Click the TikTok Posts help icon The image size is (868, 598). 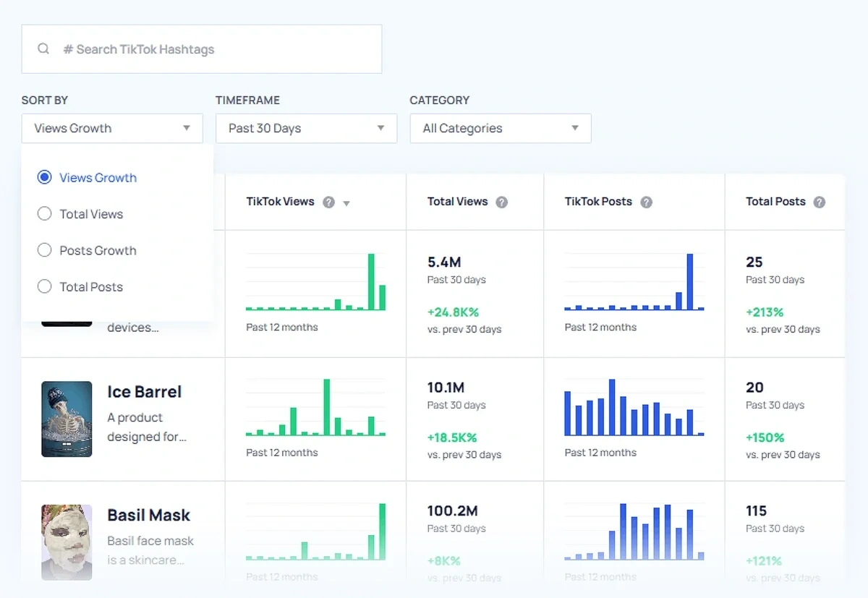pos(646,202)
